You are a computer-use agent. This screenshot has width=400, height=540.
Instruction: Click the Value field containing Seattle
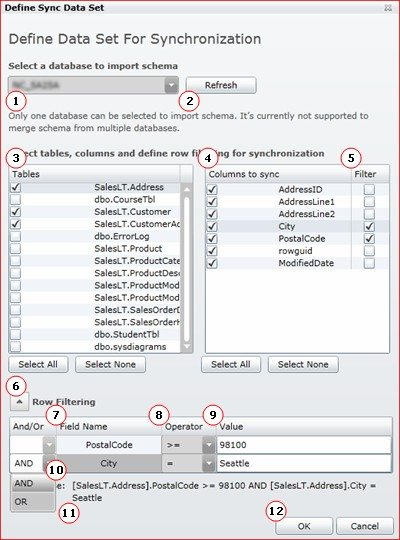pyautogui.click(x=304, y=464)
